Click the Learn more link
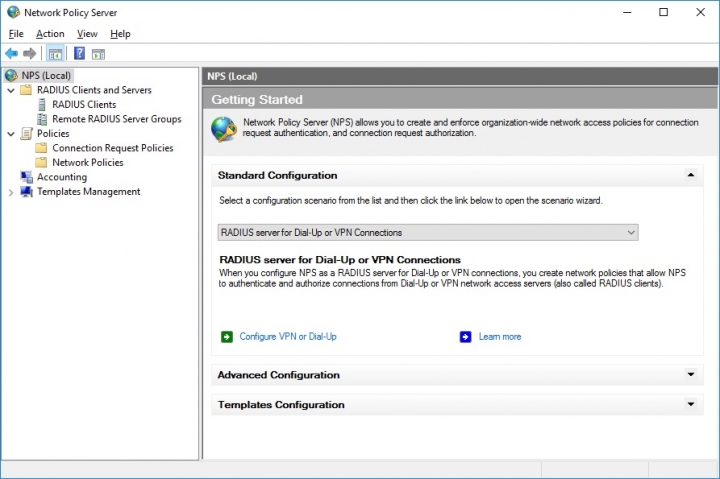720x479 pixels. click(500, 337)
